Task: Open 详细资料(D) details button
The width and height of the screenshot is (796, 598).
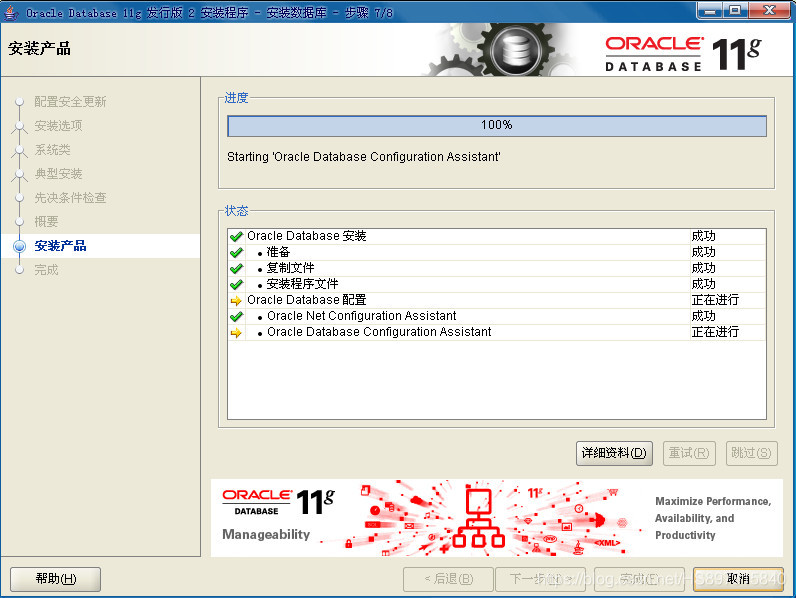Action: [614, 453]
